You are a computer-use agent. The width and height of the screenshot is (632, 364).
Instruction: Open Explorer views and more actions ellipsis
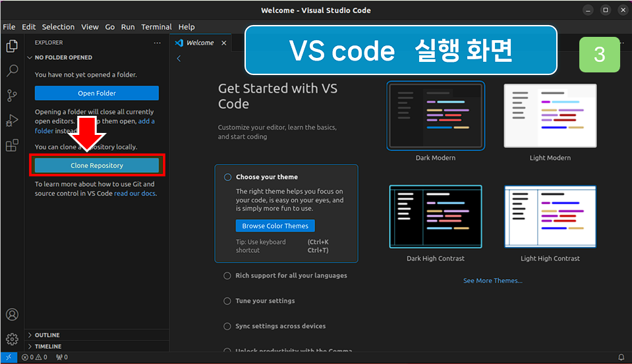pyautogui.click(x=158, y=43)
